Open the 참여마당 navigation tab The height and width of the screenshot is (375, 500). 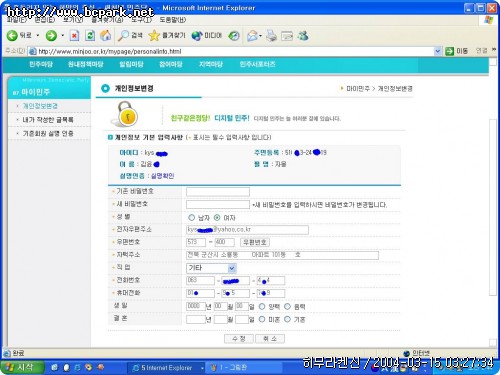click(x=171, y=64)
